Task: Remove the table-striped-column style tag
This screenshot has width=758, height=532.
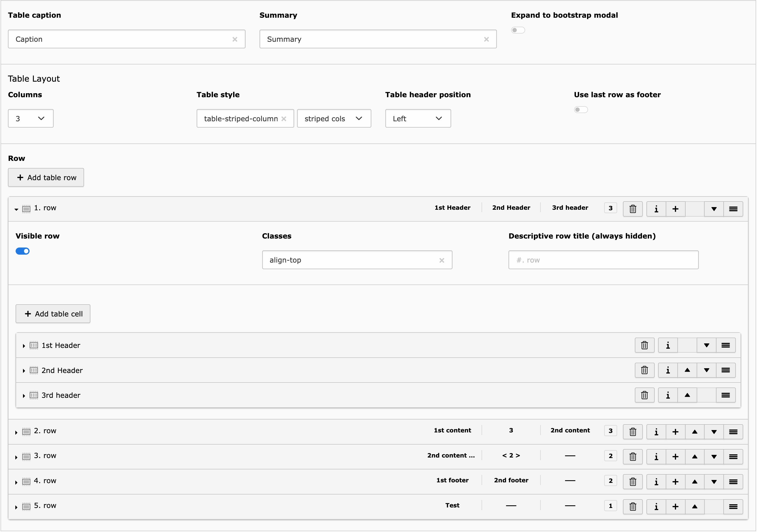Action: click(x=284, y=119)
